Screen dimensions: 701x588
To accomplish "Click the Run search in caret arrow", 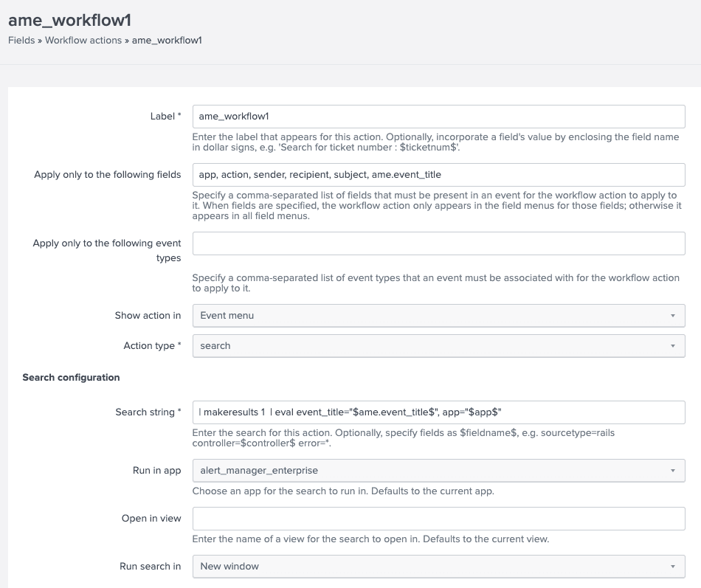I will coord(672,567).
